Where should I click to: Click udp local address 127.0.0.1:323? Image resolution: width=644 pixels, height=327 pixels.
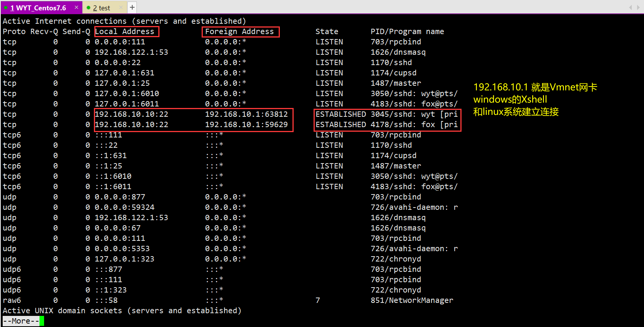[x=125, y=259]
